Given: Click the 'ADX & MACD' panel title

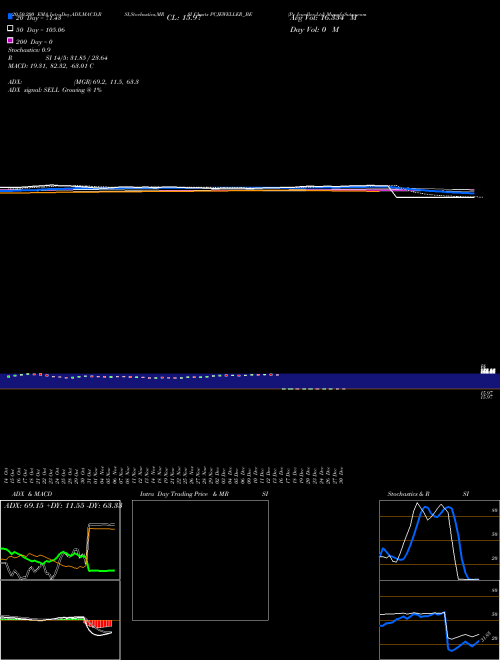Looking at the screenshot, I should point(32,494).
